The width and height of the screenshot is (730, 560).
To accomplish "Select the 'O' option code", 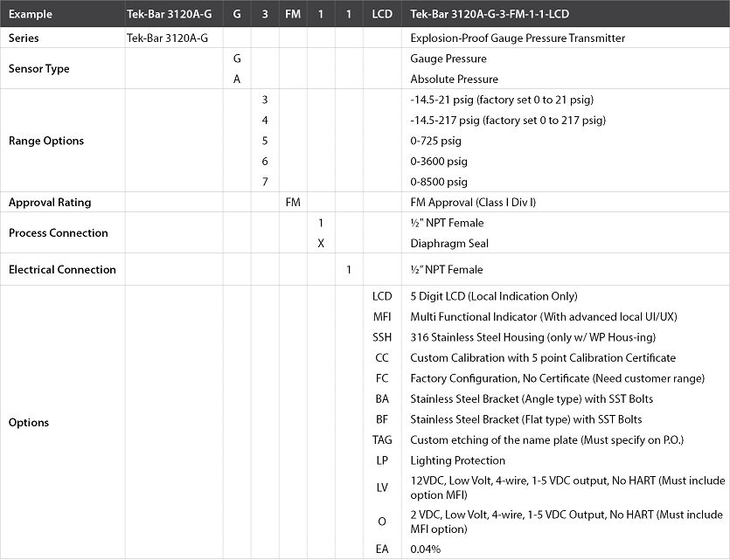I will point(382,522).
